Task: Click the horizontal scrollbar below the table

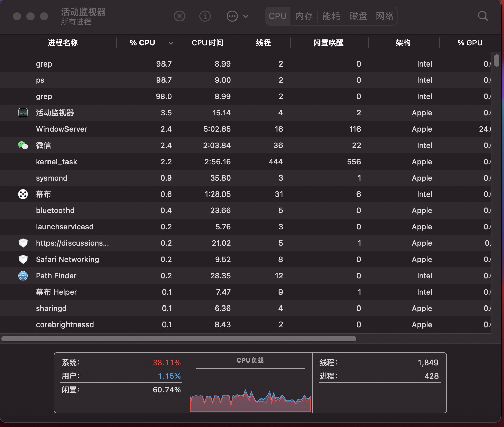Action: [179, 339]
